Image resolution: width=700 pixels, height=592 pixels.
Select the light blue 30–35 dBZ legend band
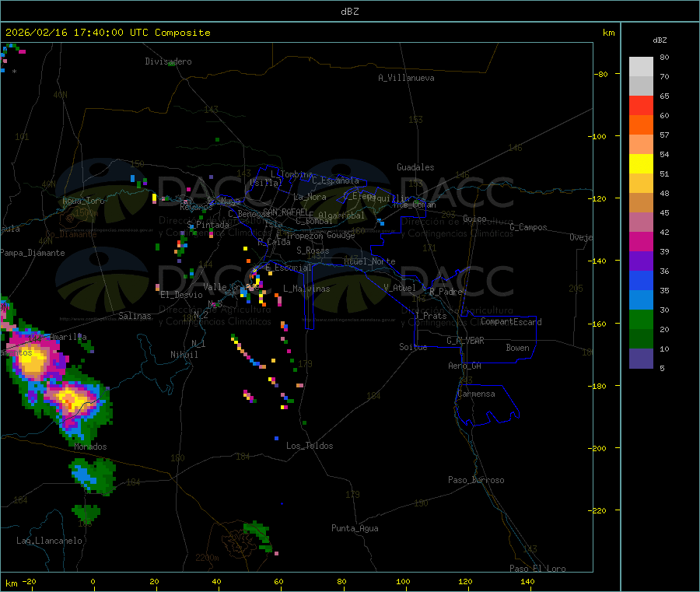pos(641,300)
